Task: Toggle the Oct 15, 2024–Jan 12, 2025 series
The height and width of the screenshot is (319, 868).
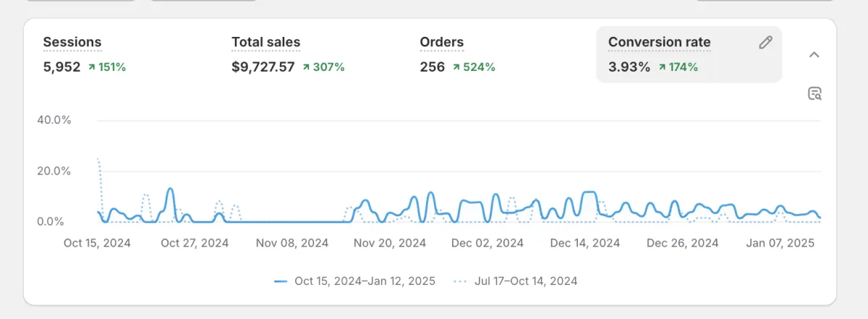Action: click(354, 281)
